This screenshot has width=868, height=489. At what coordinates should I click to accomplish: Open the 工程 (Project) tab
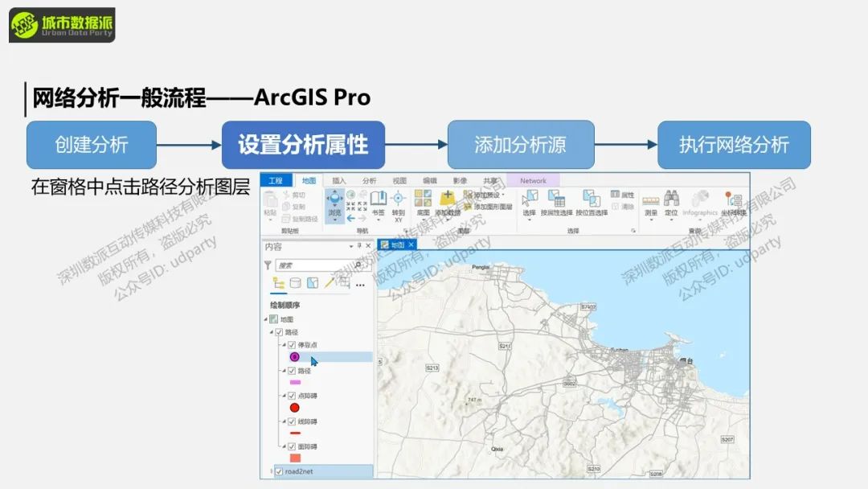(276, 180)
